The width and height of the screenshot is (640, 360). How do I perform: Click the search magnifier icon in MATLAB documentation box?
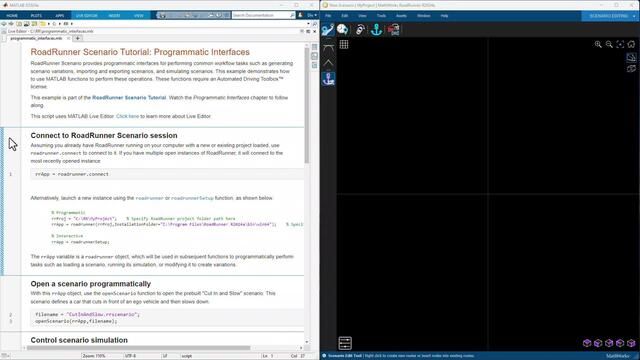click(292, 15)
